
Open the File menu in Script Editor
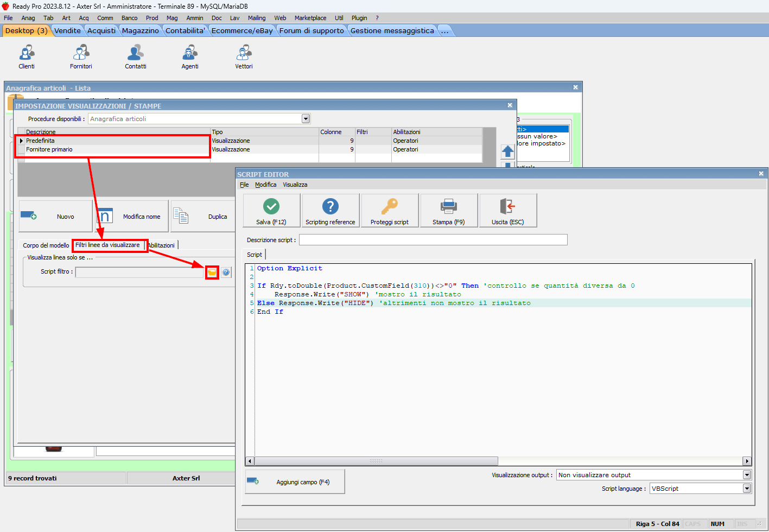(x=244, y=185)
